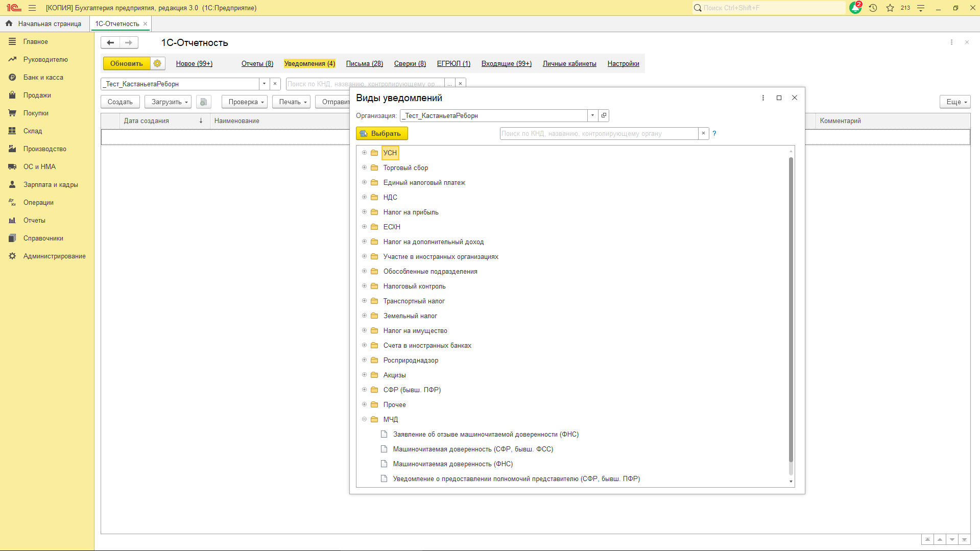980x551 pixels.
Task: Open dialog more options three-dot menu
Action: pos(763,98)
